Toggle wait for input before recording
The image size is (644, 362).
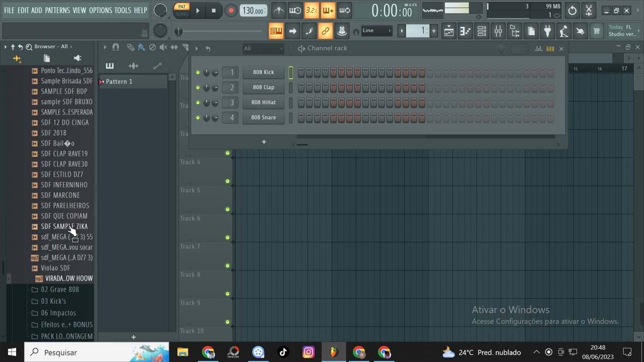point(295,10)
